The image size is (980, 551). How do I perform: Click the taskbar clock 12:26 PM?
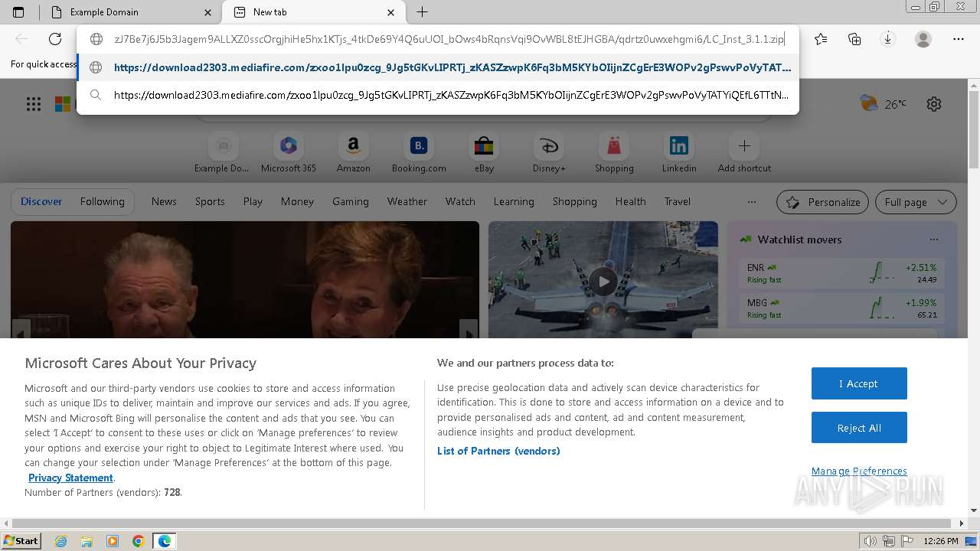(x=941, y=541)
